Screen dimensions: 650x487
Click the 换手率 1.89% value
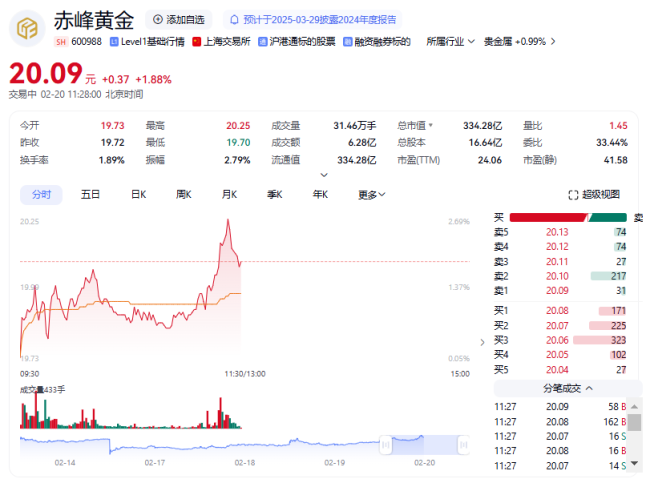pyautogui.click(x=112, y=160)
